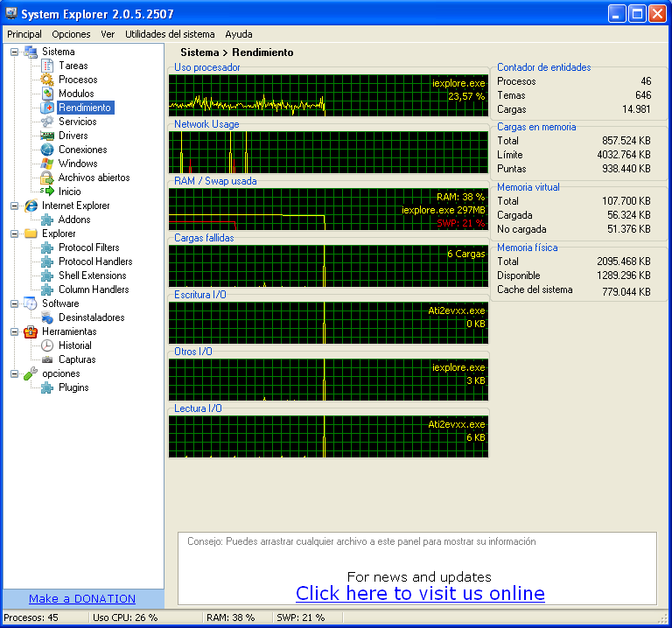The width and height of the screenshot is (672, 628).
Task: Click the Software disc icon
Action: (x=31, y=304)
